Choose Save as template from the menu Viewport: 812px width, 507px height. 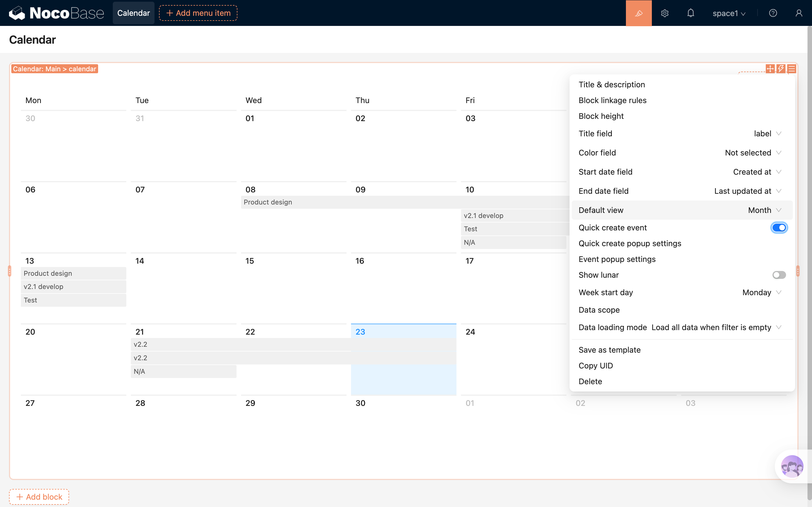609,350
